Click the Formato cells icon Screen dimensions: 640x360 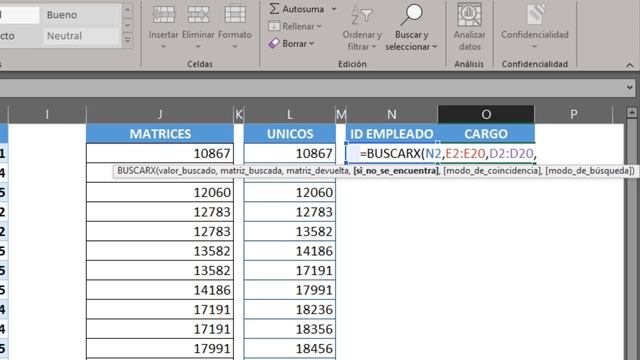(x=235, y=15)
